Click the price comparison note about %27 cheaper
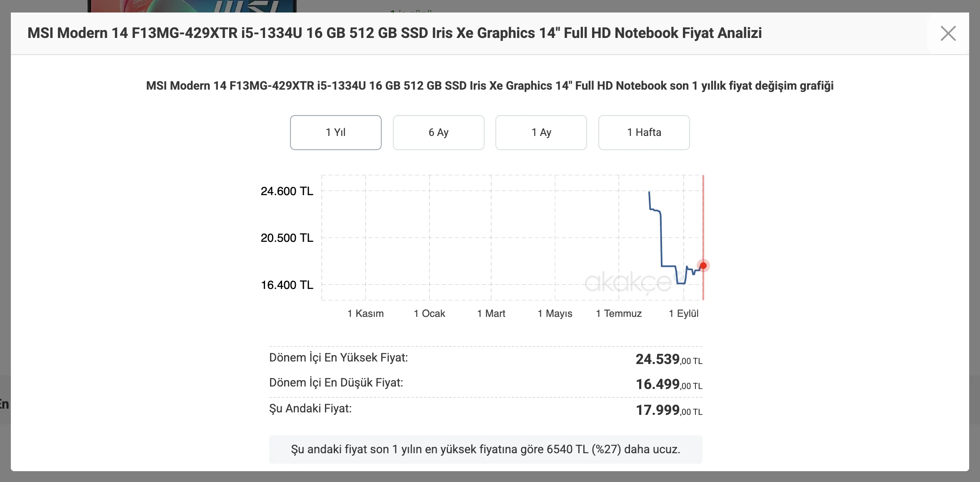The height and width of the screenshot is (482, 980). coord(485,449)
